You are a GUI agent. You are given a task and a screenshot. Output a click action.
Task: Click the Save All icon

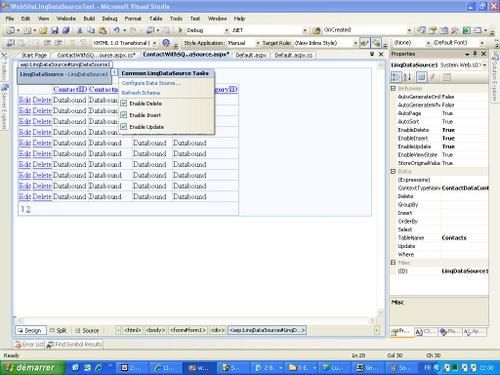coord(66,30)
